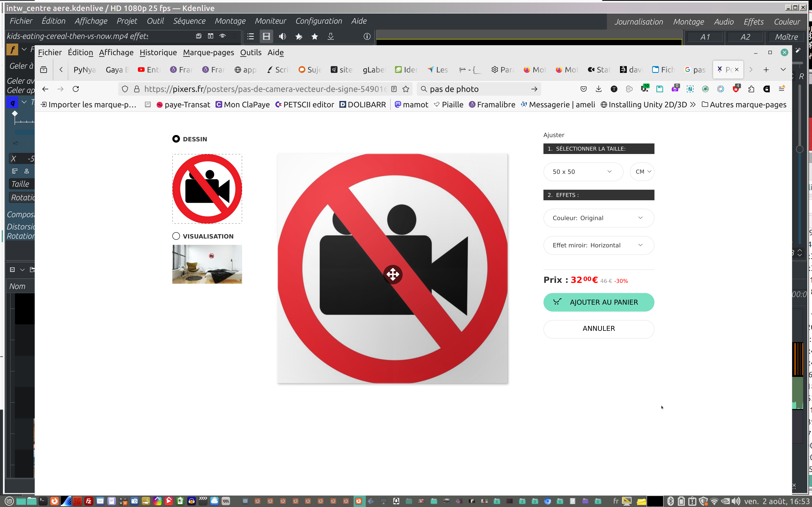This screenshot has height=507, width=812.
Task: Click Kdenlive favorite effects star icon
Action: 314,37
